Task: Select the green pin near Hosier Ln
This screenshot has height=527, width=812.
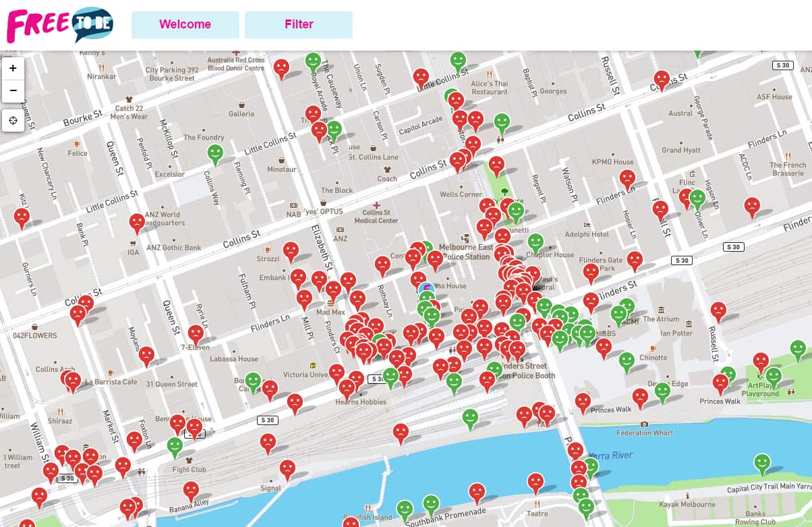Action: pyautogui.click(x=697, y=197)
